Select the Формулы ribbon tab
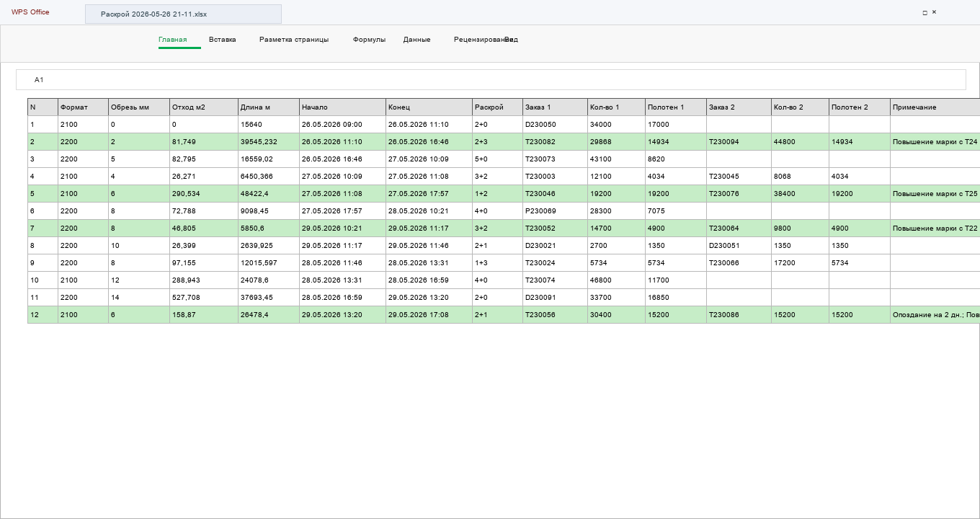This screenshot has width=980, height=519. coord(369,40)
